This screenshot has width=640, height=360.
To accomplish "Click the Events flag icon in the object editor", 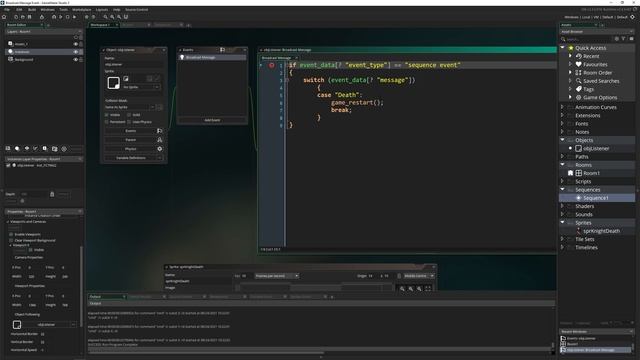I will tap(160, 131).
